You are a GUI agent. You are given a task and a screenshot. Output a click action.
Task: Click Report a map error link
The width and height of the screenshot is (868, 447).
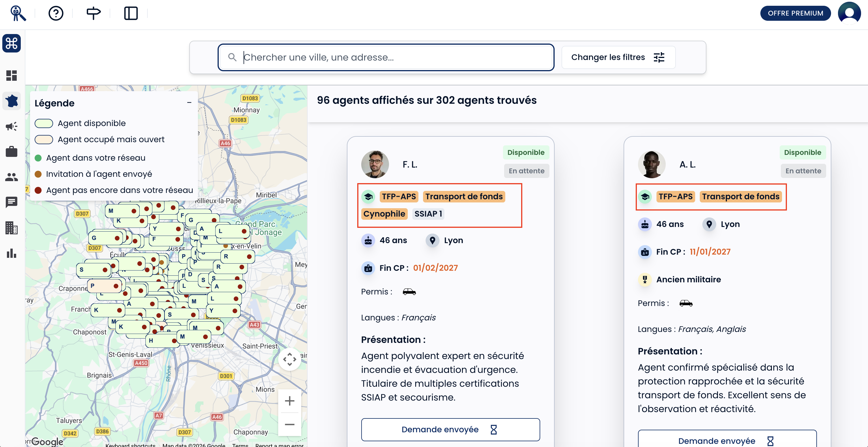(279, 445)
